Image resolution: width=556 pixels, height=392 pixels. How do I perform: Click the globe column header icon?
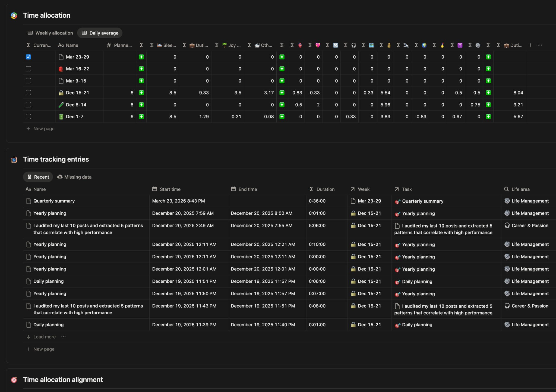click(424, 45)
